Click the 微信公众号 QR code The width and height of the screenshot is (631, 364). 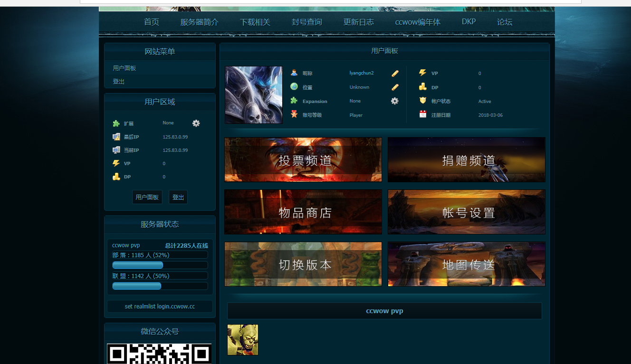point(159,355)
